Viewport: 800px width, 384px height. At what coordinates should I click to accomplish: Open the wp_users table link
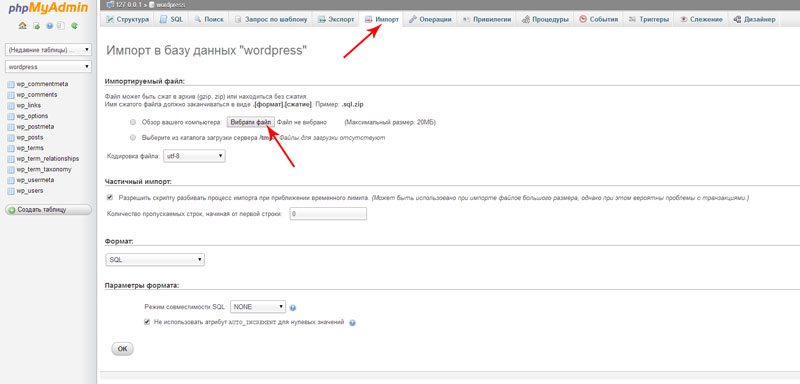tap(30, 191)
